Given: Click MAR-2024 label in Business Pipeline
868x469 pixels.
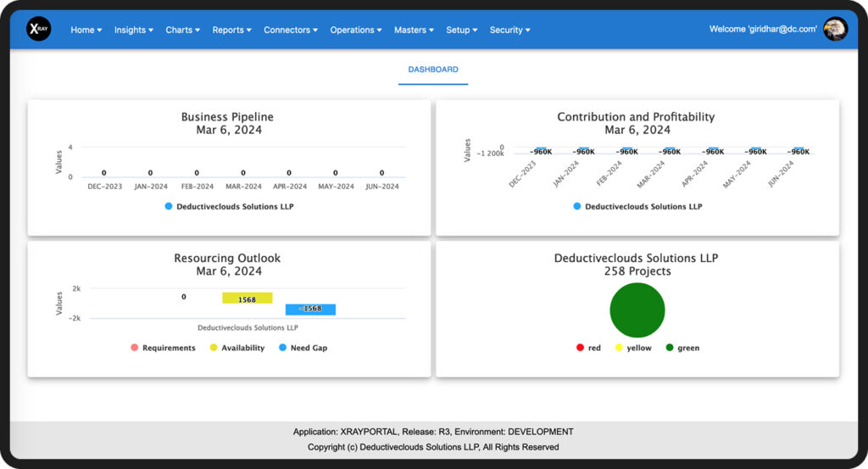Looking at the screenshot, I should [x=243, y=187].
